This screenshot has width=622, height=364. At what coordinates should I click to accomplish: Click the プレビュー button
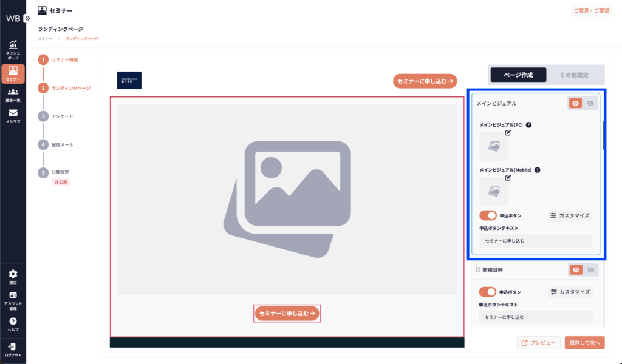(x=538, y=343)
